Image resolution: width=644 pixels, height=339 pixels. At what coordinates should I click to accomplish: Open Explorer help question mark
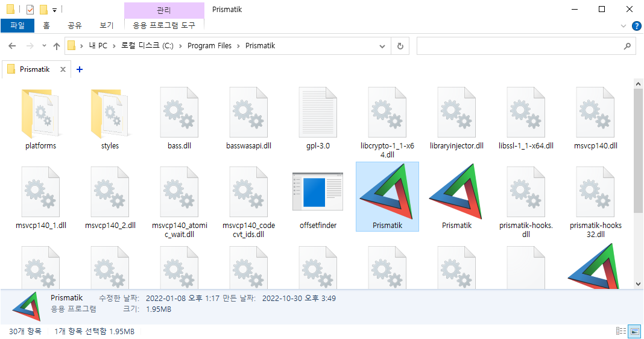tap(637, 26)
